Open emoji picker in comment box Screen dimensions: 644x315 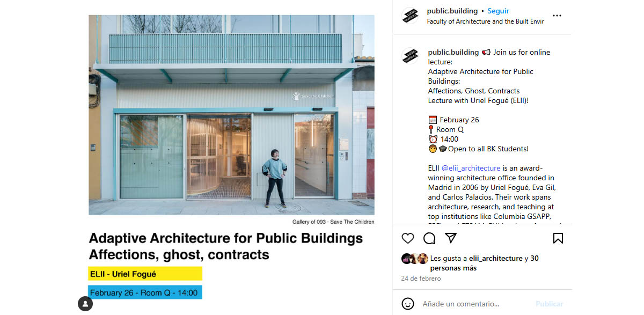pyautogui.click(x=408, y=304)
